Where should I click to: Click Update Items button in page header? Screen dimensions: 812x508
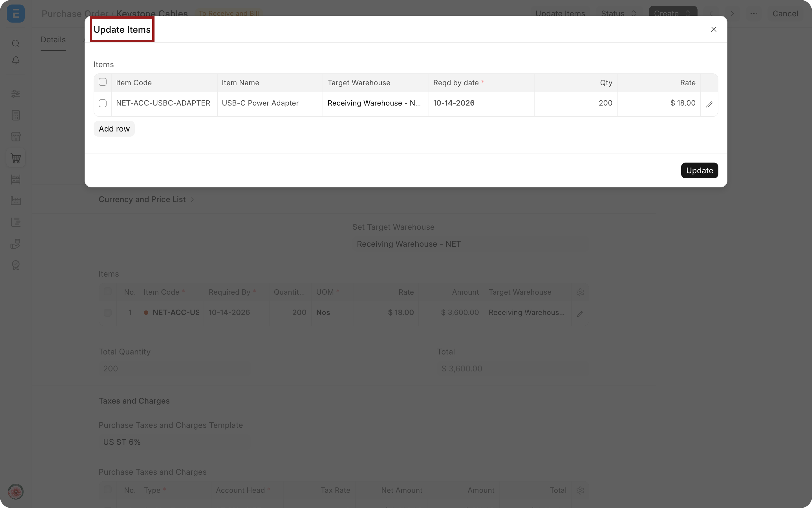pyautogui.click(x=560, y=14)
